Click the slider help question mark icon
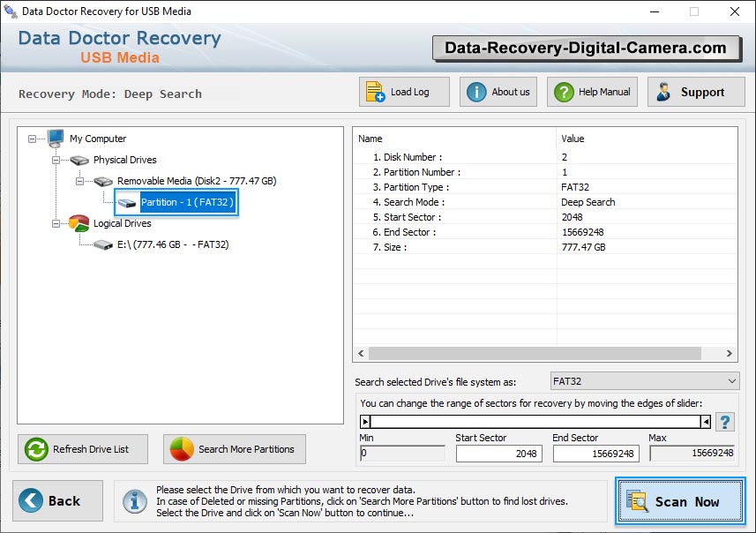The width and height of the screenshot is (756, 533). click(724, 422)
